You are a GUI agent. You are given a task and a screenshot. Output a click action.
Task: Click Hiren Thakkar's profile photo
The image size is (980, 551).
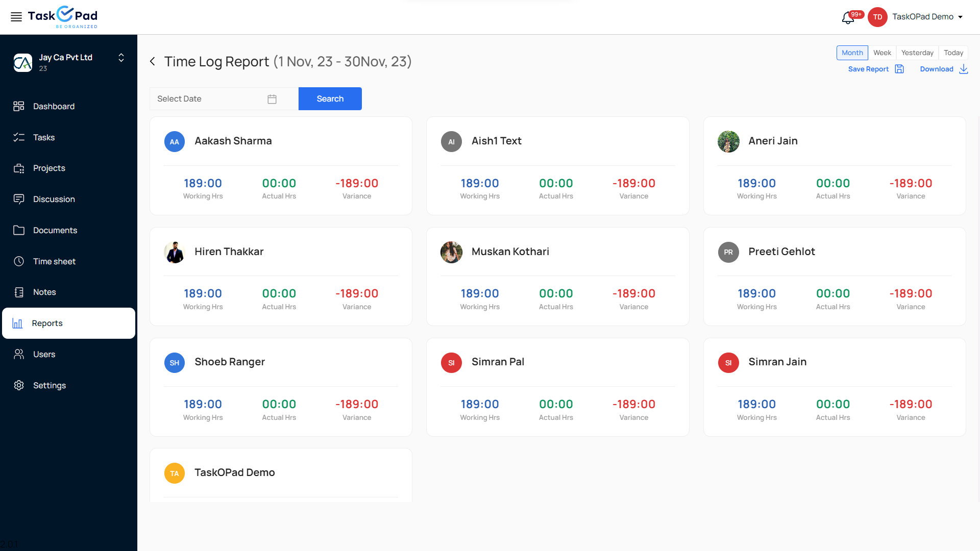coord(175,252)
